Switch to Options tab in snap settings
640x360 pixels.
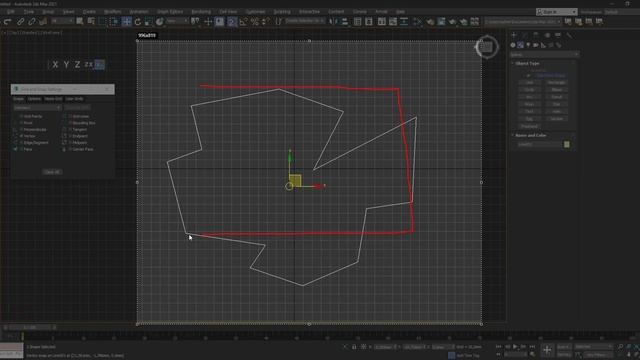[x=34, y=99]
